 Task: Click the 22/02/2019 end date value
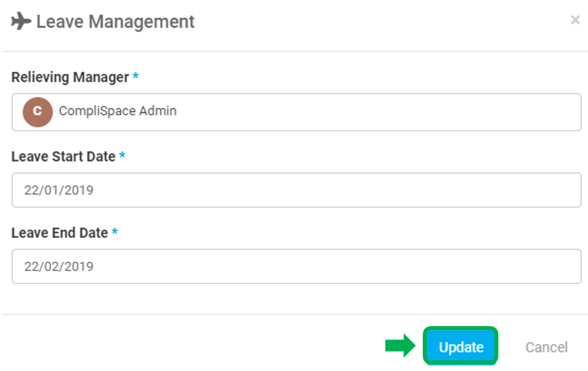[59, 267]
